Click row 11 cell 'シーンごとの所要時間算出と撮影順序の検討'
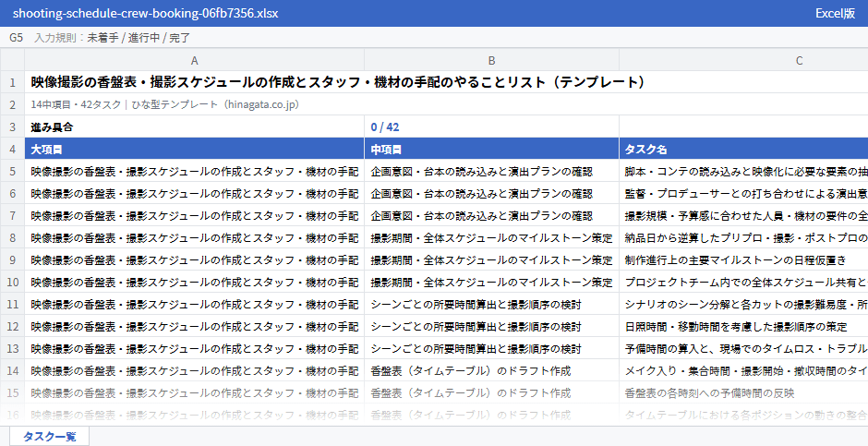This screenshot has height=446, width=868. 491,305
